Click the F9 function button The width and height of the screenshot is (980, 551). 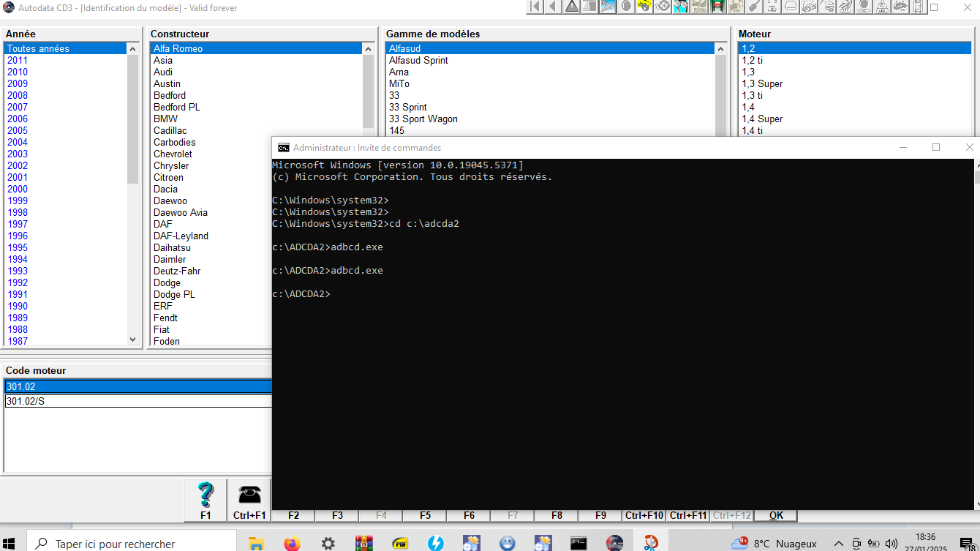click(600, 515)
